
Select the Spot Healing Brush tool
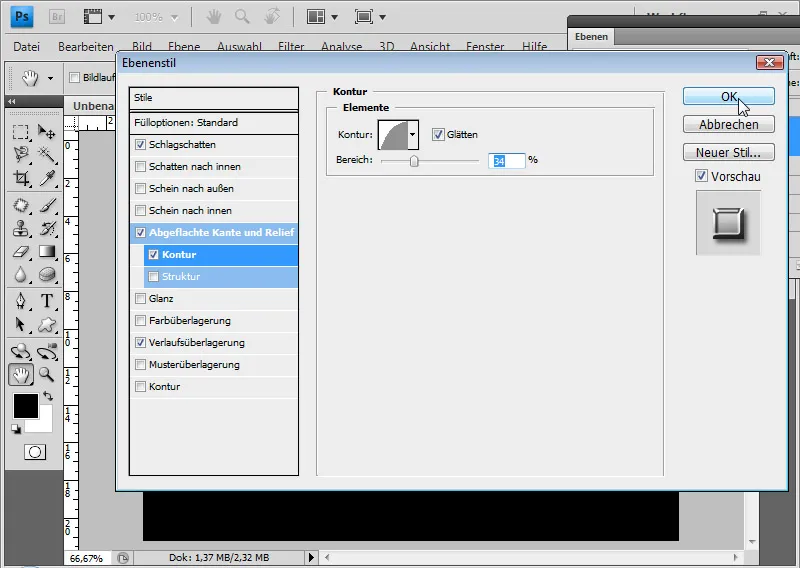[x=20, y=206]
